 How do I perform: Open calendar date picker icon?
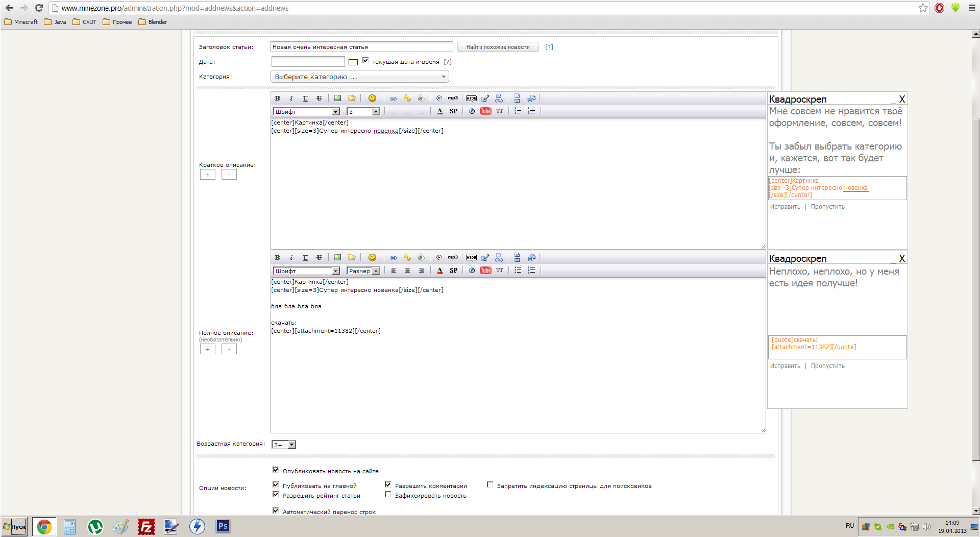tap(353, 62)
